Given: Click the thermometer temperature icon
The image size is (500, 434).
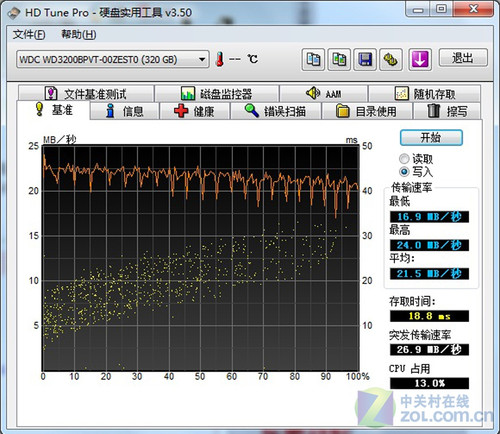Looking at the screenshot, I should [x=220, y=59].
